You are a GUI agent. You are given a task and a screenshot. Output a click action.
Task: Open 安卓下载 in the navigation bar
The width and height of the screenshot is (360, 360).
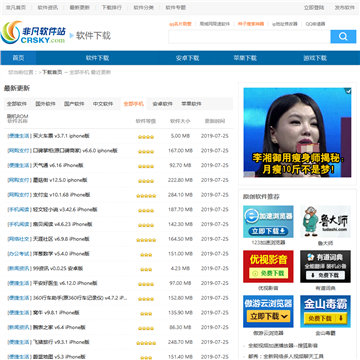(x=187, y=58)
